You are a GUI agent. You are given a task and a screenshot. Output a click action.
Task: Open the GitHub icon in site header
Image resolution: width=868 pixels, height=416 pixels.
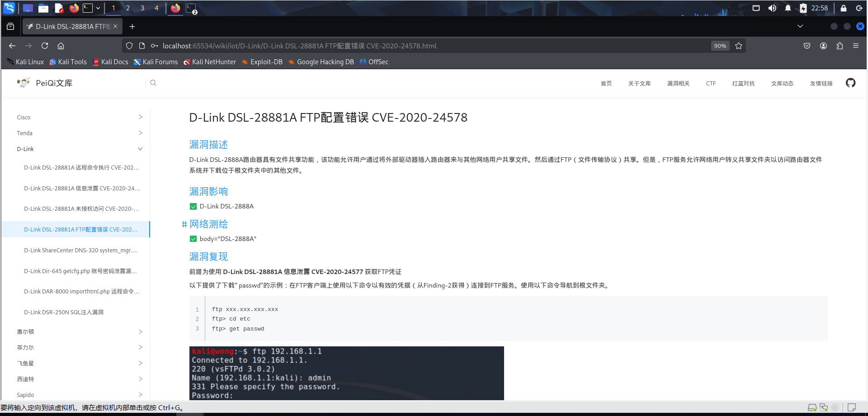click(x=851, y=83)
